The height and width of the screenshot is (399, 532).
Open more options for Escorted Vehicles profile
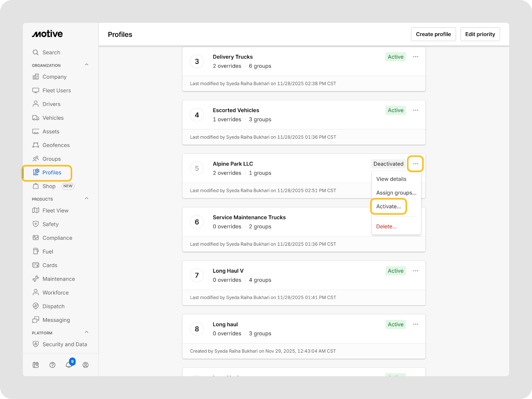[416, 110]
